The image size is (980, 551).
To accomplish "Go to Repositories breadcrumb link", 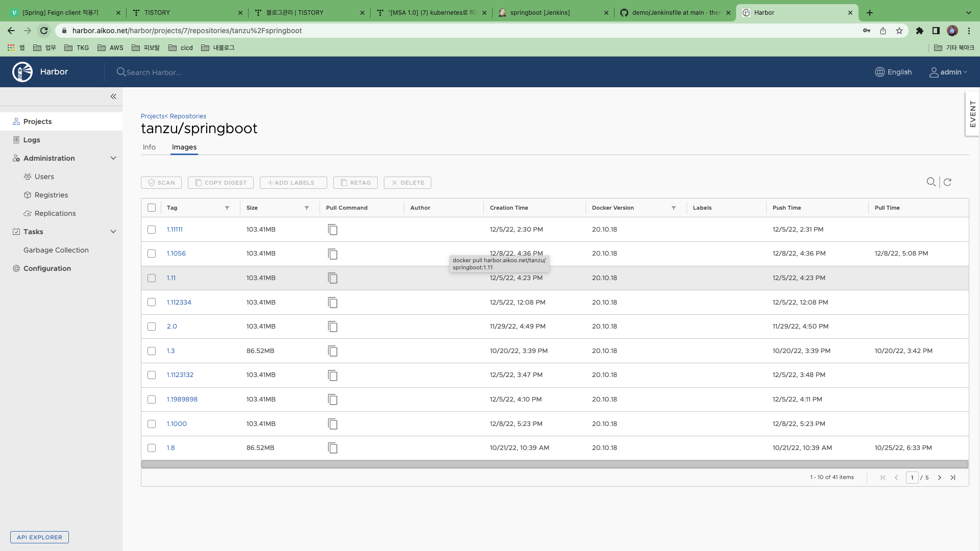I will (x=188, y=116).
